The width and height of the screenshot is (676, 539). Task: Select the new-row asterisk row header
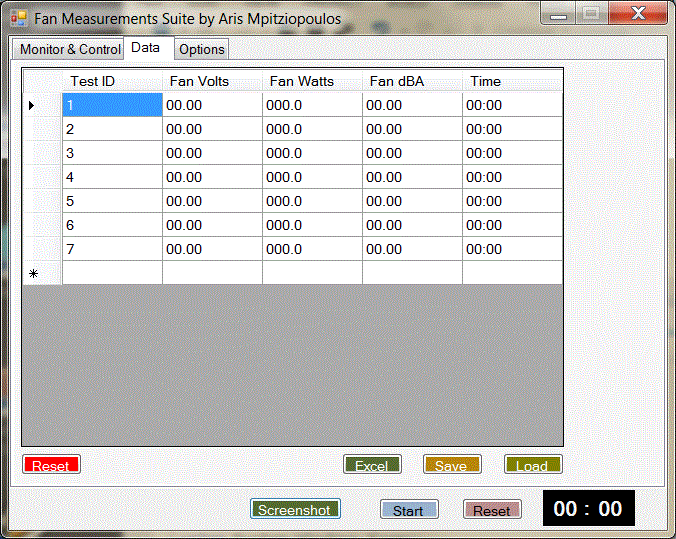[42, 273]
